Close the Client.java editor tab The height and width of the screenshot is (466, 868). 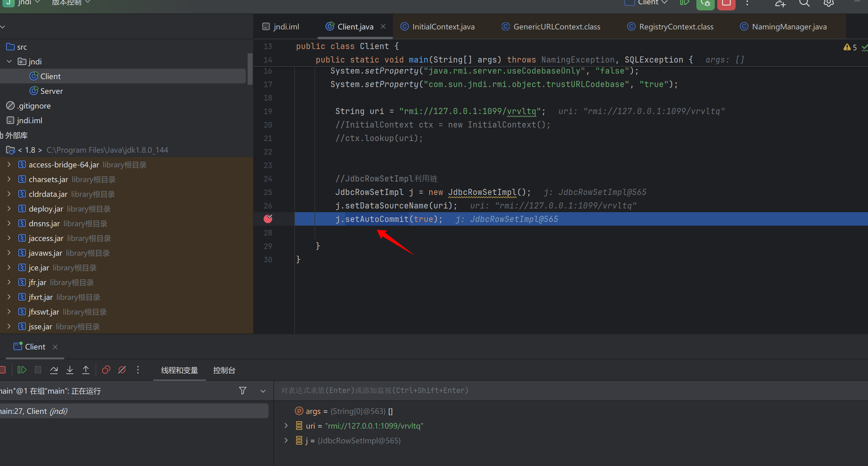383,26
